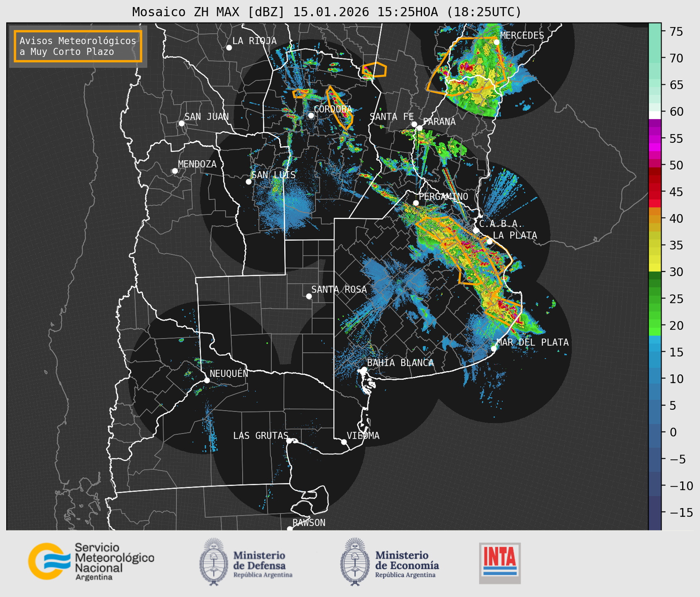Select the CORDOBA city label
The width and height of the screenshot is (700, 597).
[333, 109]
